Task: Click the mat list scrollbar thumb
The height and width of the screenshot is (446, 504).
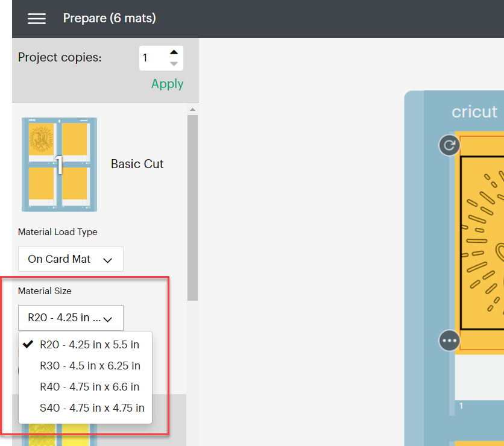Action: click(x=192, y=205)
